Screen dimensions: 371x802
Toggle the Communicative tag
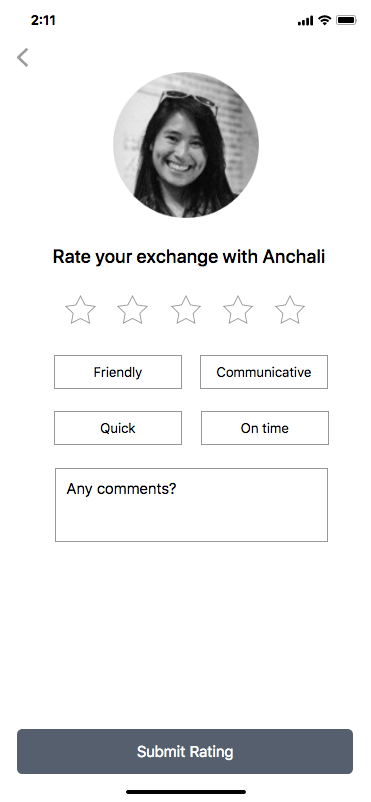[264, 372]
